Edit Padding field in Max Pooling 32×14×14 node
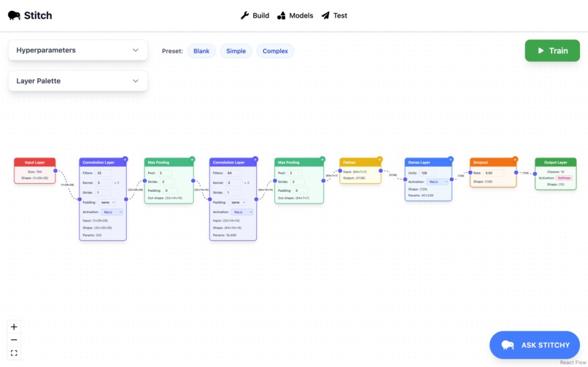The image size is (588, 367). (x=170, y=190)
